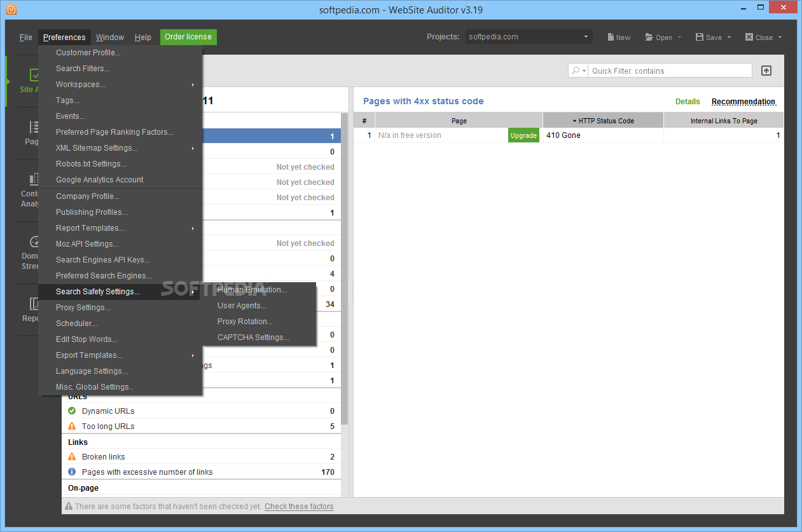Click the magnifier icon in Quick Filter

[576, 71]
